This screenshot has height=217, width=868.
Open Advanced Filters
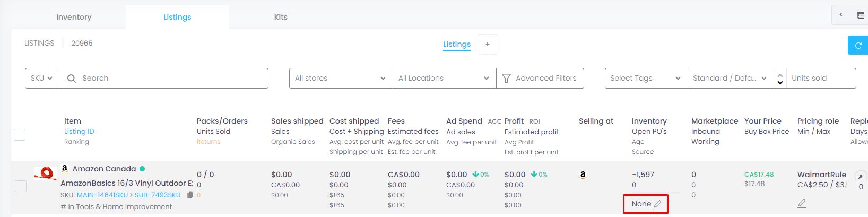[540, 79]
